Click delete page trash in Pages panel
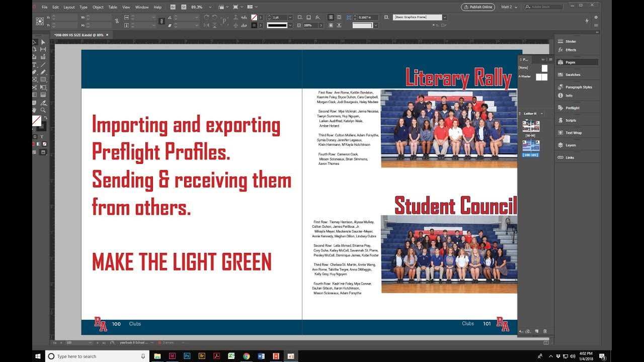 (x=545, y=331)
